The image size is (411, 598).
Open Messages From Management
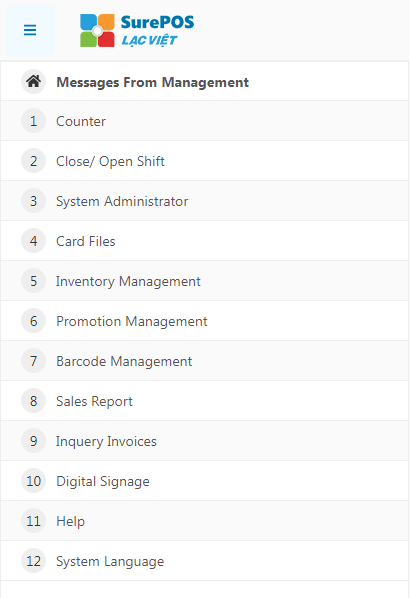pos(205,82)
